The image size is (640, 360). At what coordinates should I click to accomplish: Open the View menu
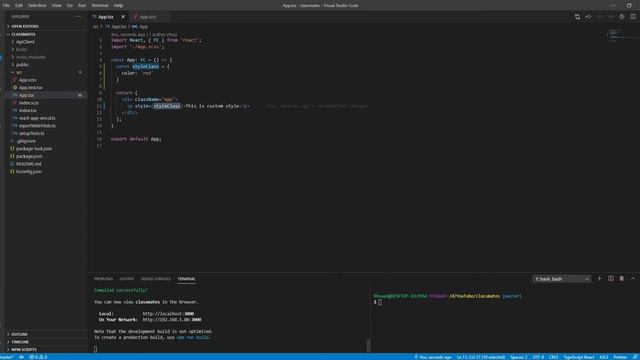56,5
